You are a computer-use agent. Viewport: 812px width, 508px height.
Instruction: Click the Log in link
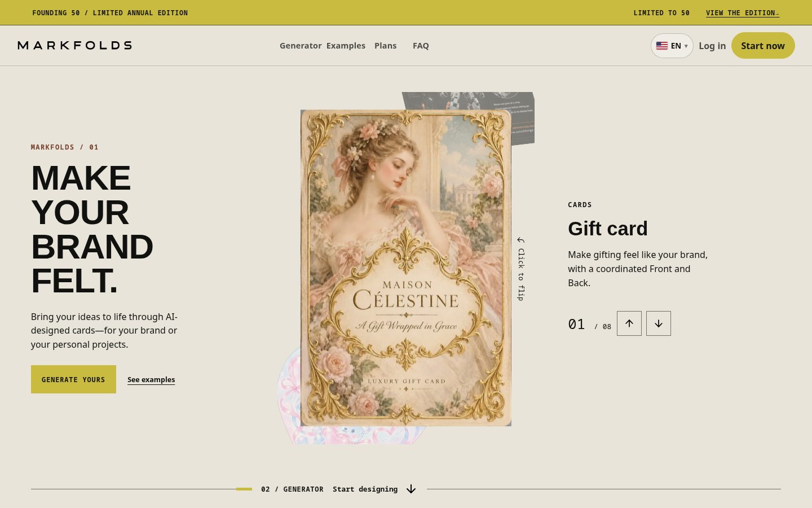point(712,46)
